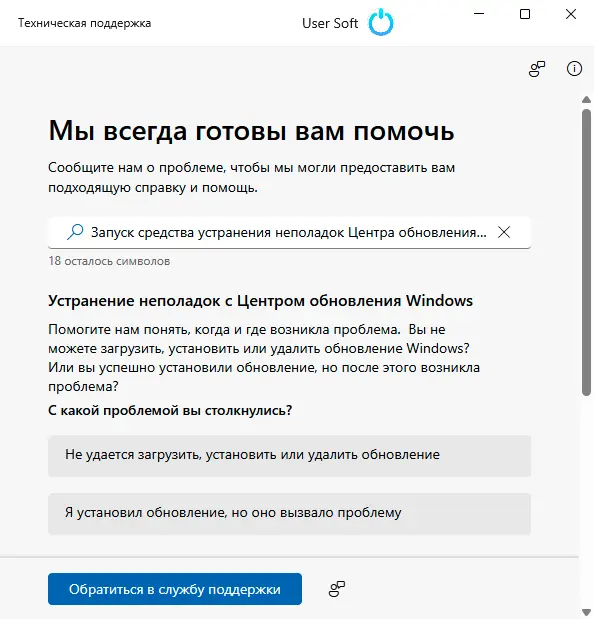Click the 'Техническая поддержка' window title

pyautogui.click(x=84, y=23)
